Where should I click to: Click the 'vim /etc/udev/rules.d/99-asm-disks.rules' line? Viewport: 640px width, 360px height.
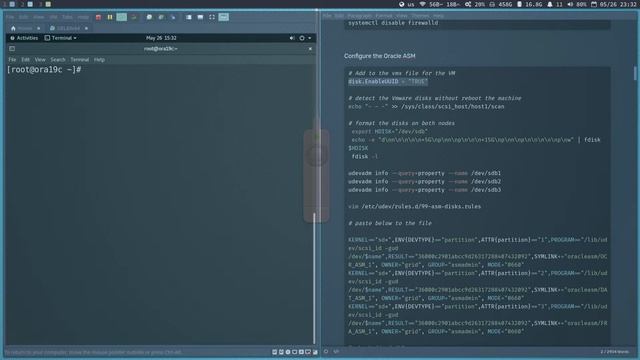point(414,207)
